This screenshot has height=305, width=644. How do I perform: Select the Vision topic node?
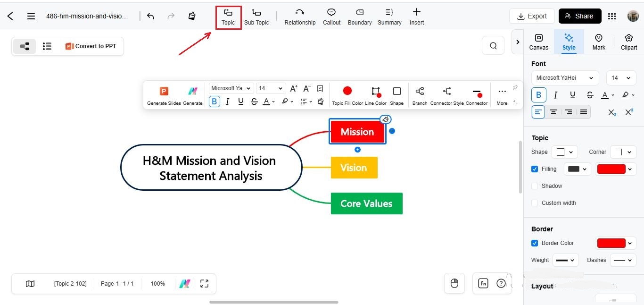(x=354, y=168)
